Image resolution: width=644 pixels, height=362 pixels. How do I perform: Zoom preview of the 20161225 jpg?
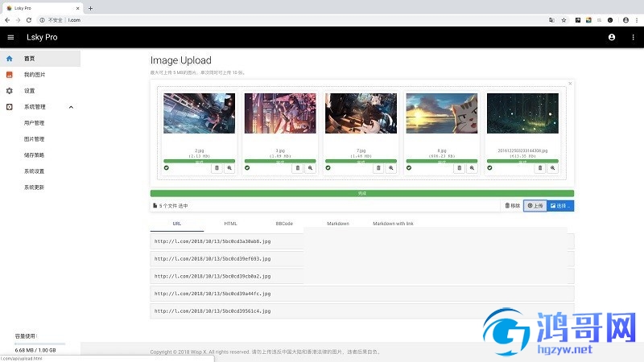[553, 168]
